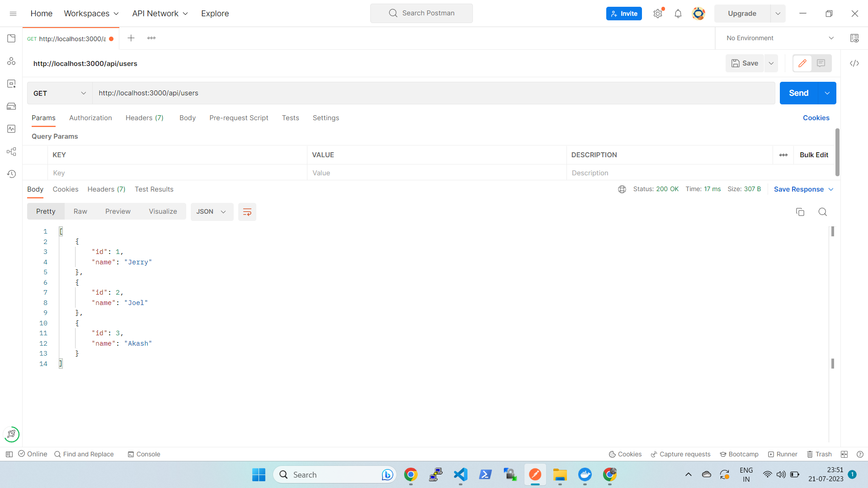The height and width of the screenshot is (488, 868).
Task: Click the Cookies link under Send
Action: [816, 118]
